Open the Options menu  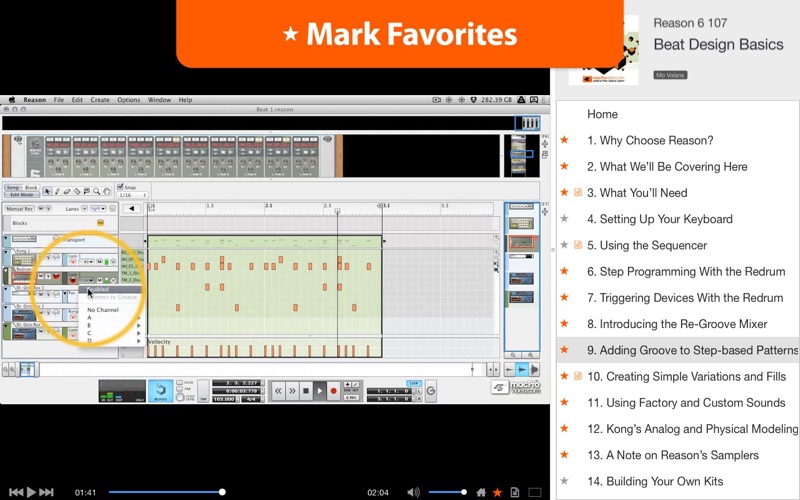click(129, 99)
